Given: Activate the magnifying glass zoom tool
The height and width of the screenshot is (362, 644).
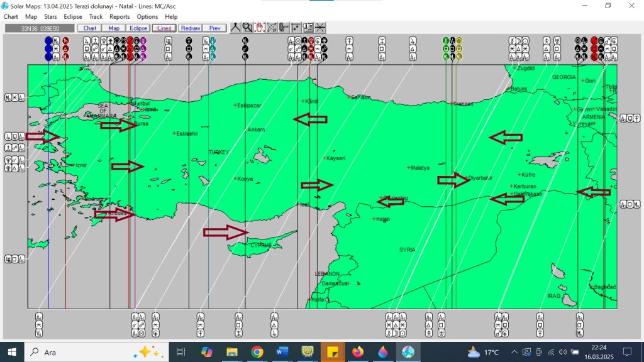Looking at the screenshot, I should tap(247, 28).
